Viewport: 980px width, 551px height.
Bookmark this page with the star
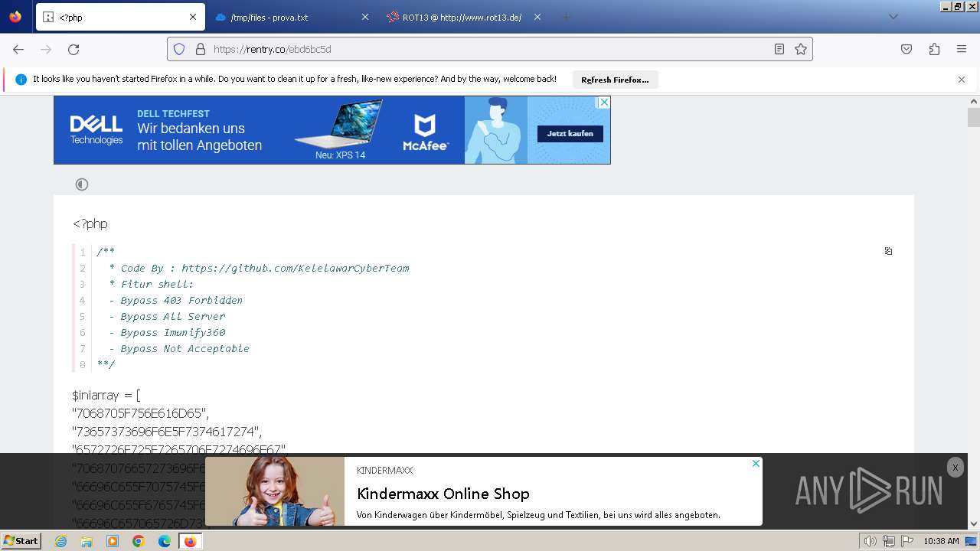801,49
